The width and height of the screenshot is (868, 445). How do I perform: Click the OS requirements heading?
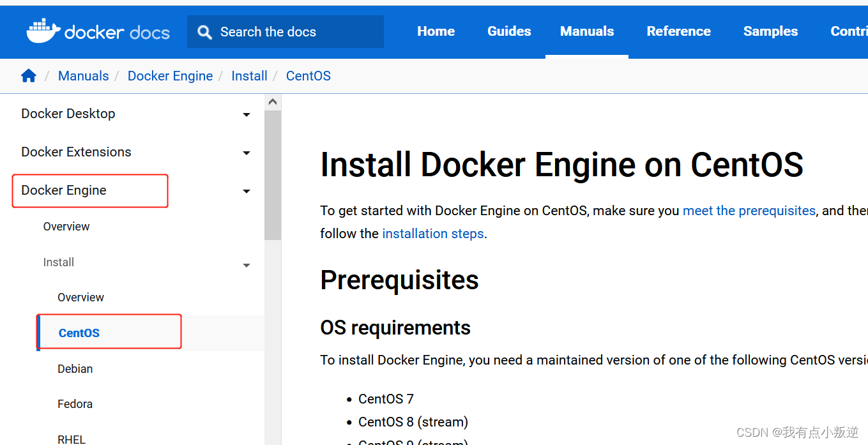(x=395, y=328)
